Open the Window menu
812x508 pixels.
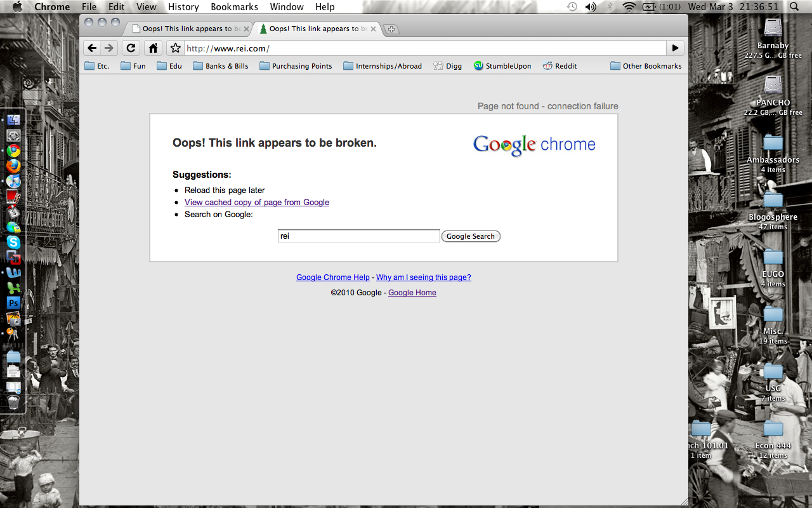coord(287,7)
